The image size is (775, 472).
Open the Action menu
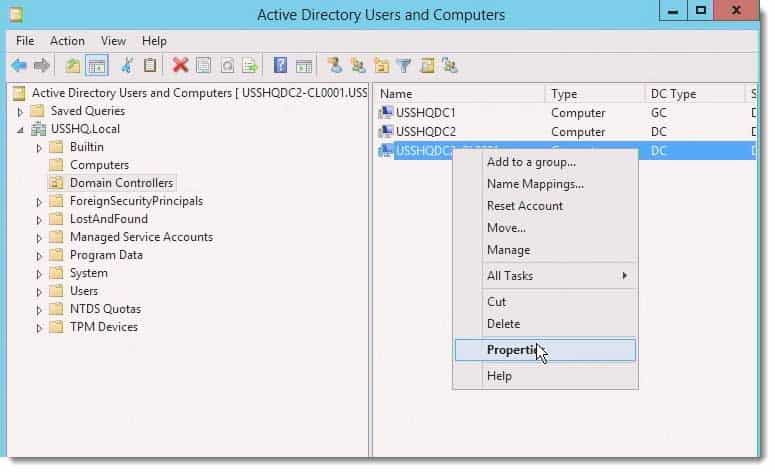coord(67,41)
